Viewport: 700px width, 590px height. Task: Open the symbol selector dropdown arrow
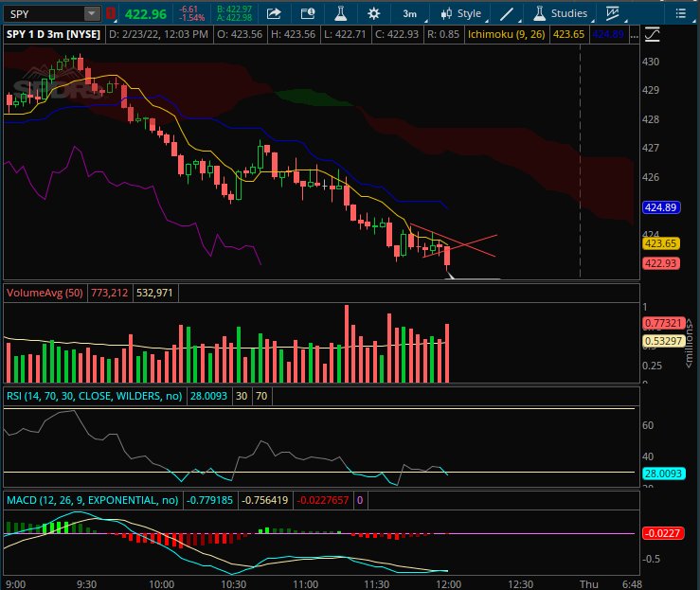click(x=92, y=14)
